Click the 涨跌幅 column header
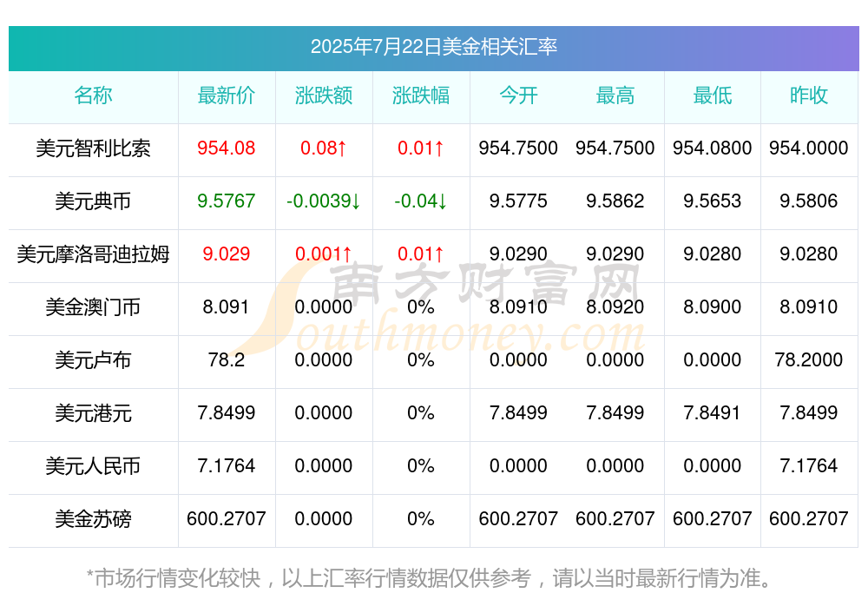Image resolution: width=868 pixels, height=606 pixels. point(421,96)
